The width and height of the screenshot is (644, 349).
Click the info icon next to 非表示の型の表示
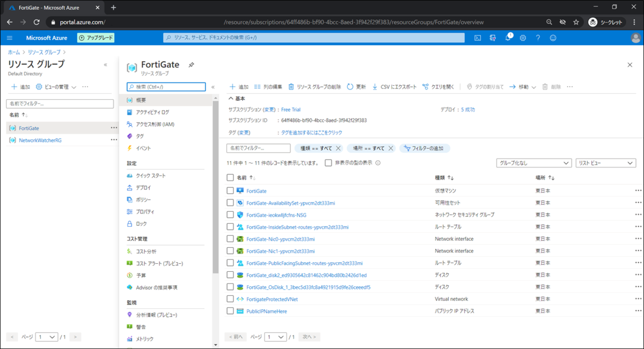[378, 163]
